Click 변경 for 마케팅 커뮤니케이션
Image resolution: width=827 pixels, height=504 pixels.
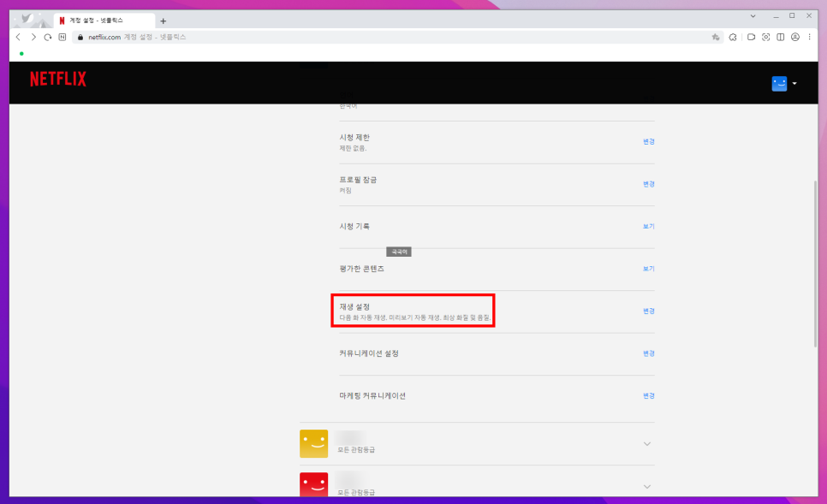(x=649, y=396)
